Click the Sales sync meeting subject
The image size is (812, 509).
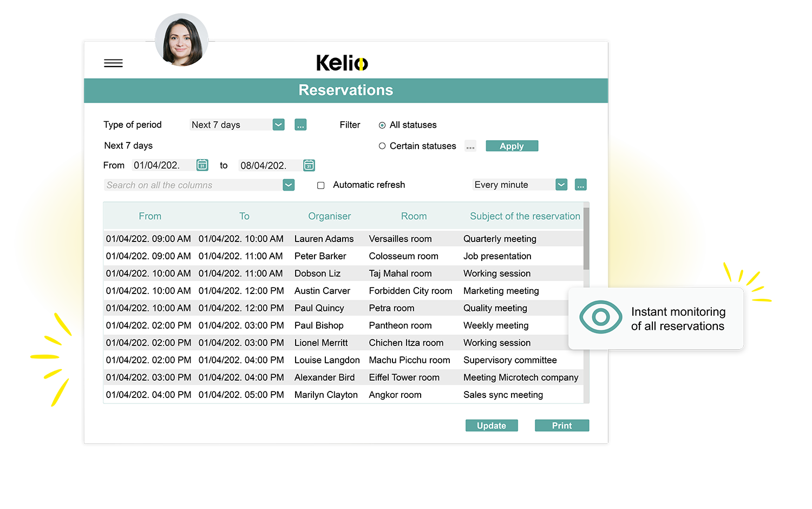pos(503,395)
